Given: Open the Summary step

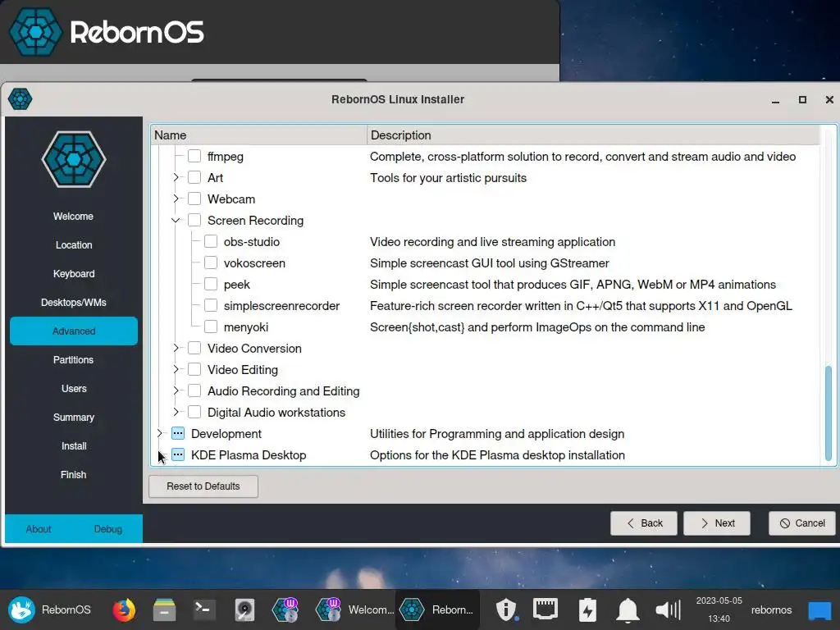Looking at the screenshot, I should pyautogui.click(x=73, y=418).
